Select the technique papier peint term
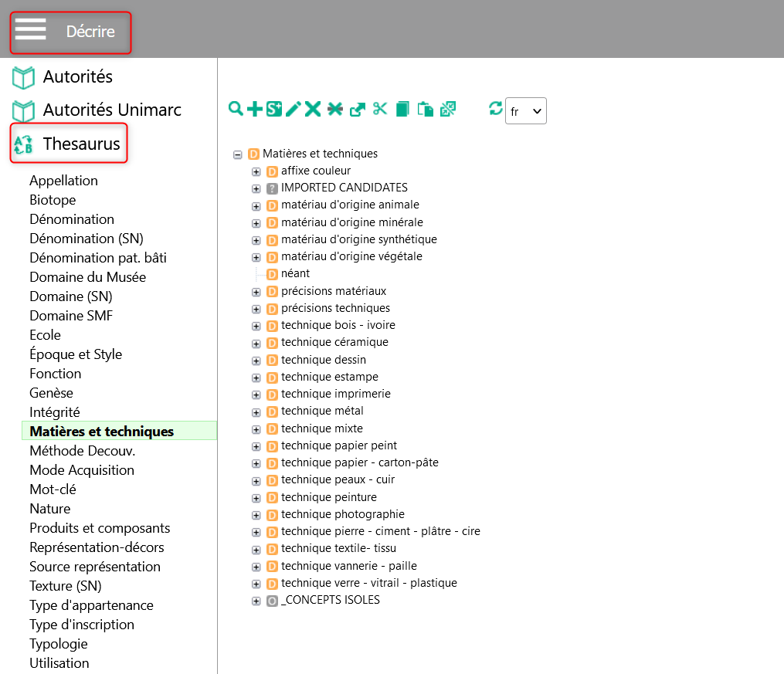Viewport: 784px width, 674px height. coord(338,445)
